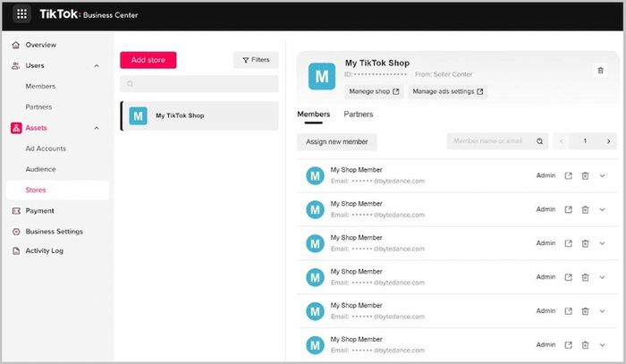Click the TikTok Business Center logo
The width and height of the screenshot is (626, 364).
[89, 14]
